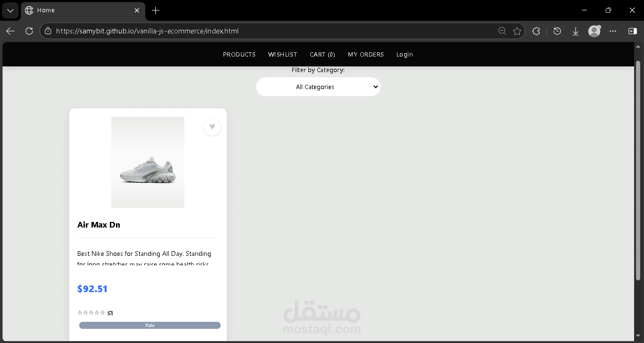Viewport: 644px width, 343px height.
Task: Open MY ORDERS from the navigation bar
Action: click(x=366, y=54)
